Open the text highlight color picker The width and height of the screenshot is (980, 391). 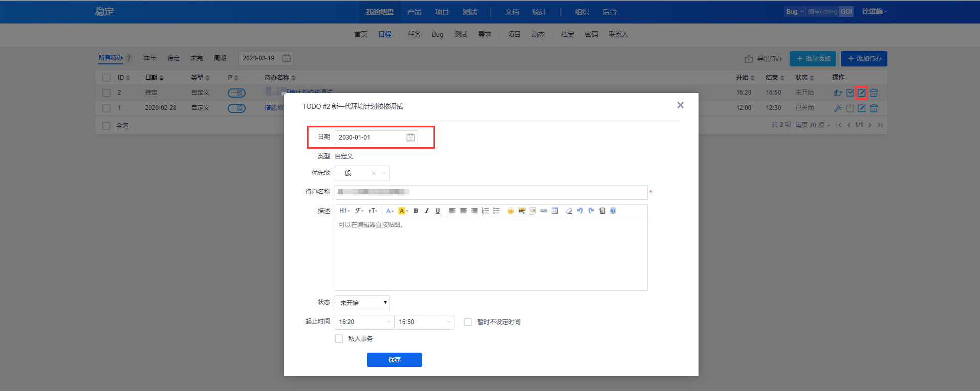[x=403, y=211]
